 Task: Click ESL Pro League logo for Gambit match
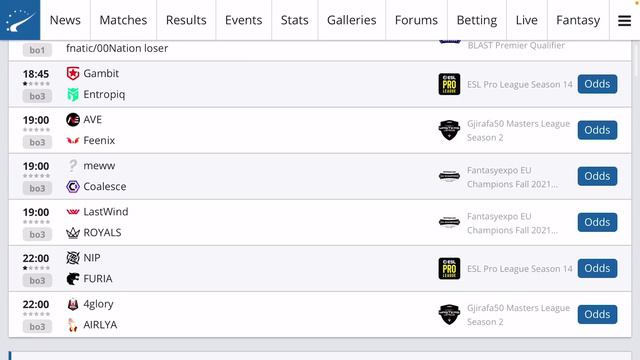point(449,84)
